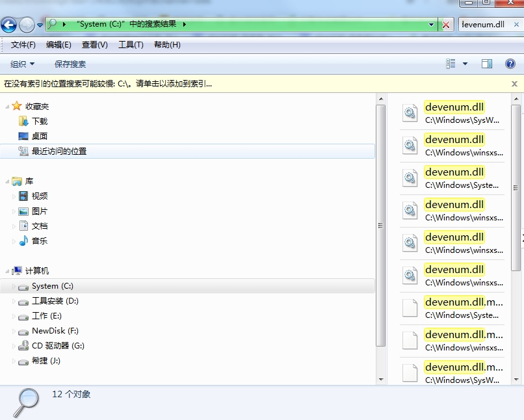The width and height of the screenshot is (524, 420).
Task: Click the 图片 library icon
Action: pyautogui.click(x=23, y=211)
